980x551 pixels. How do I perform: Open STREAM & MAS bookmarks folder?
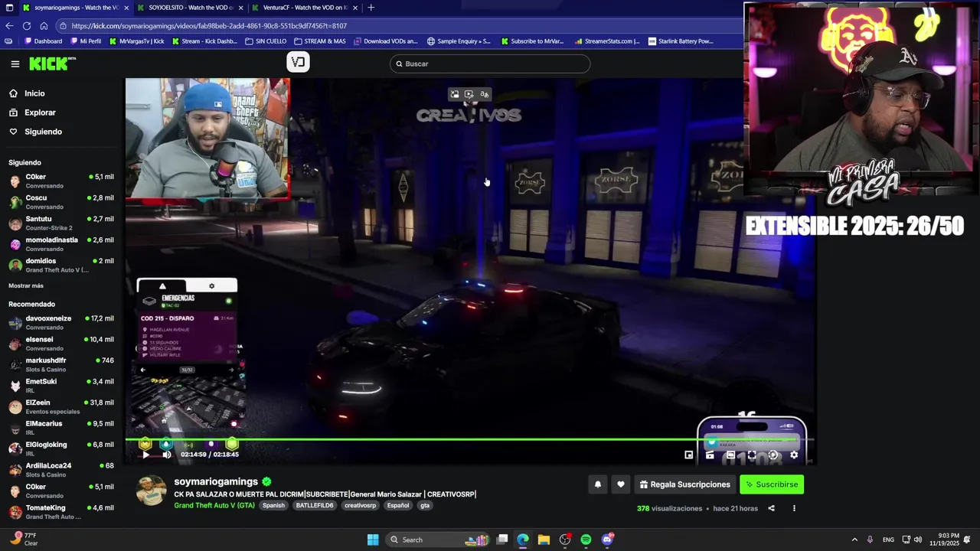[319, 41]
